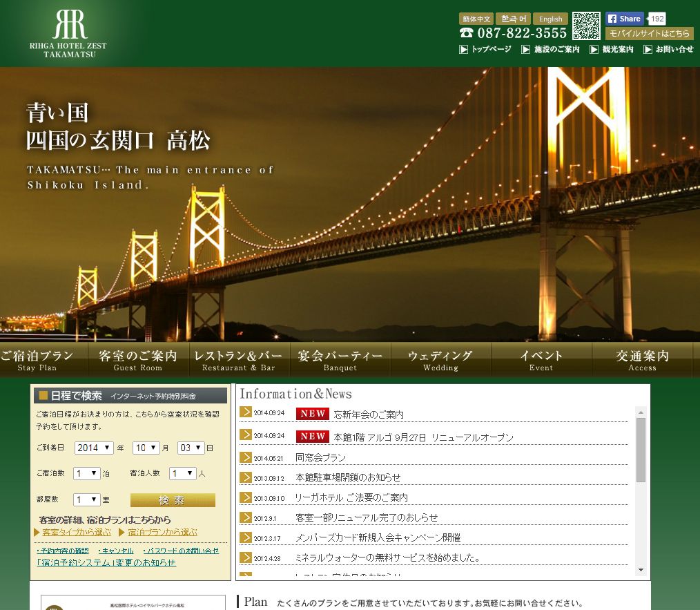Open the キャンセル link

point(116,551)
